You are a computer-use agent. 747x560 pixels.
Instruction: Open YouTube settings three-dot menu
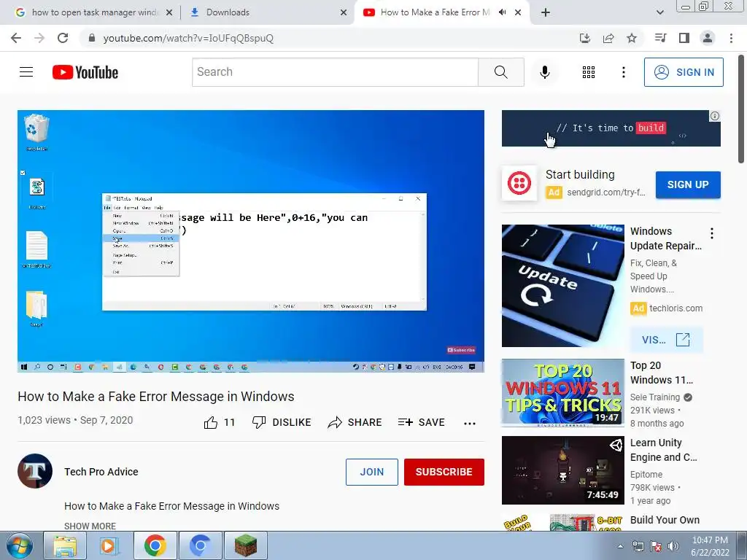point(623,72)
